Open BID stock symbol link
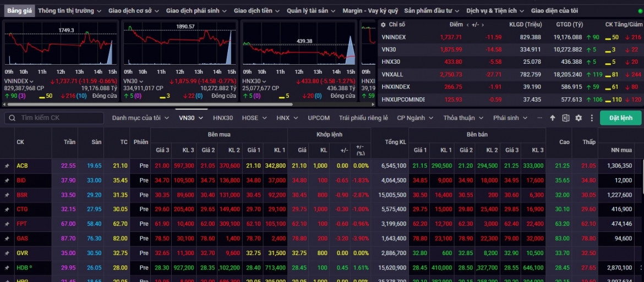 point(21,180)
